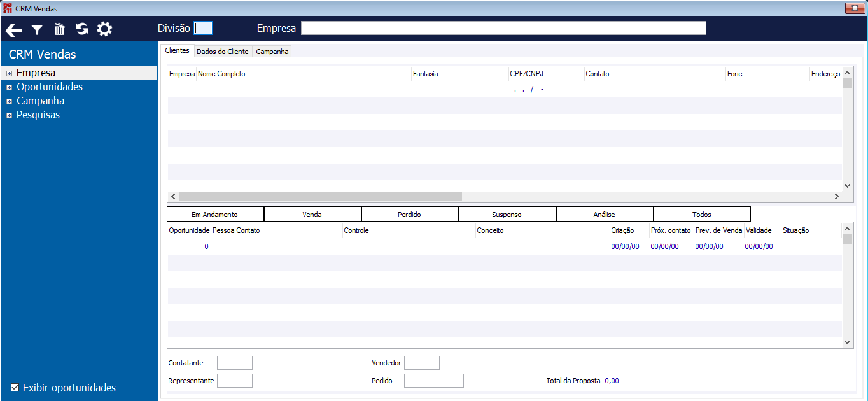The height and width of the screenshot is (401, 868).
Task: Switch to the Dados do Cliente tab
Action: (223, 52)
